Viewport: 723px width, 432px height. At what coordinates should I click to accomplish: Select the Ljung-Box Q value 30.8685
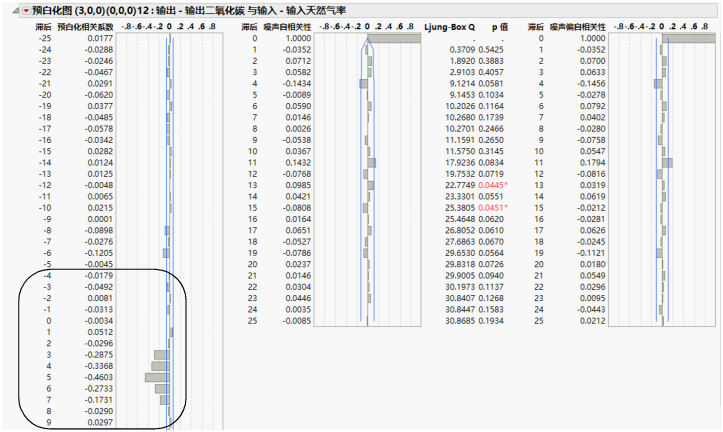(460, 321)
